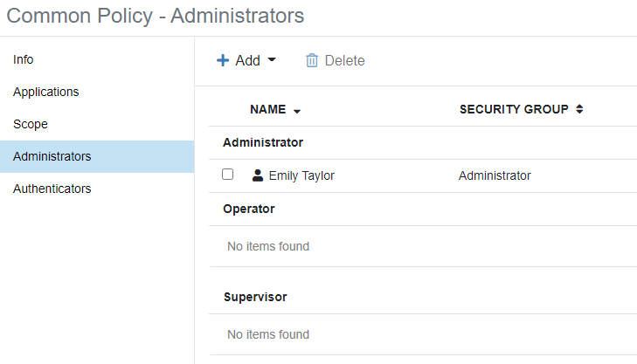This screenshot has height=364, width=637.
Task: Sort by the SECURITY GROUP column header
Action: click(514, 110)
